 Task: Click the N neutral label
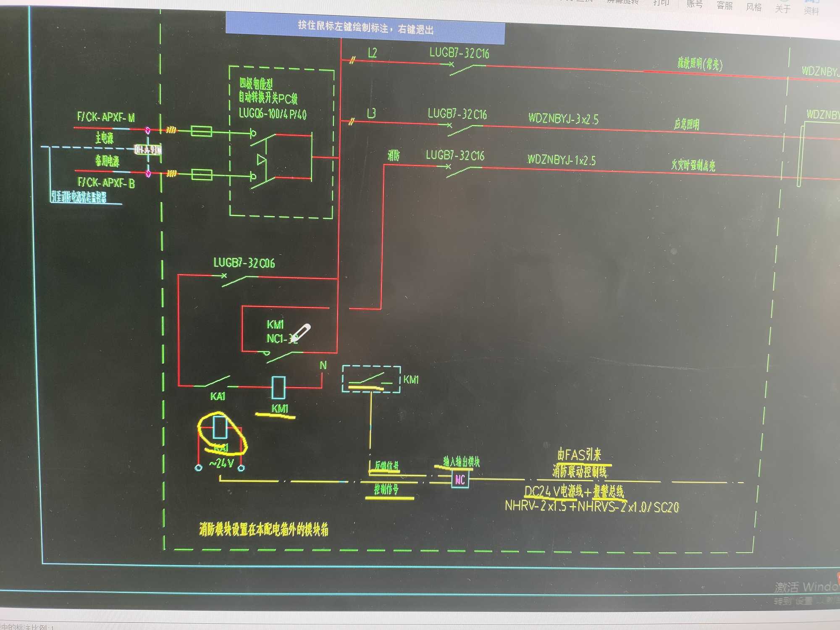323,365
